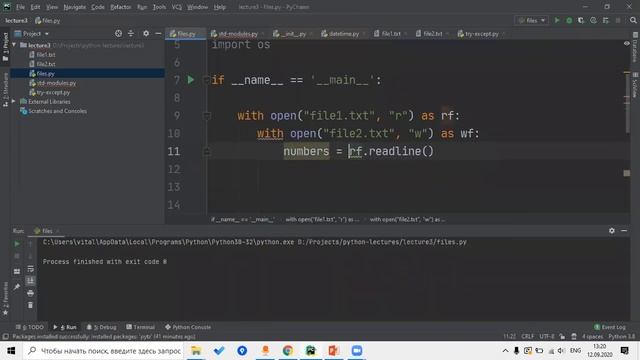Collapse the lecture3 folder node
The width and height of the screenshot is (640, 360).
point(14,45)
